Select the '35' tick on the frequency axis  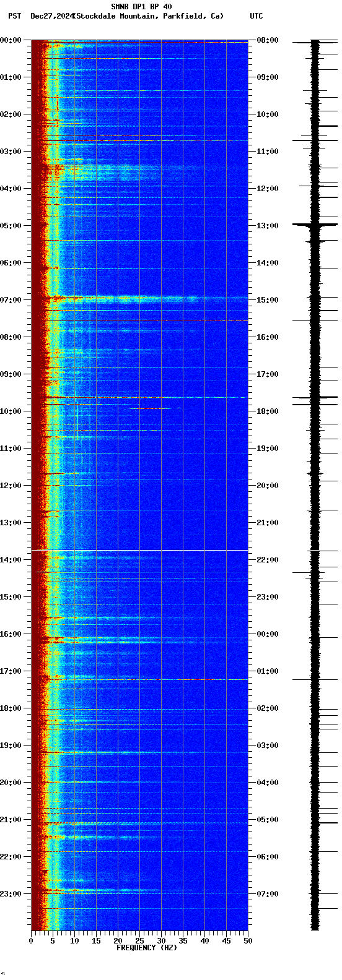coord(183,941)
